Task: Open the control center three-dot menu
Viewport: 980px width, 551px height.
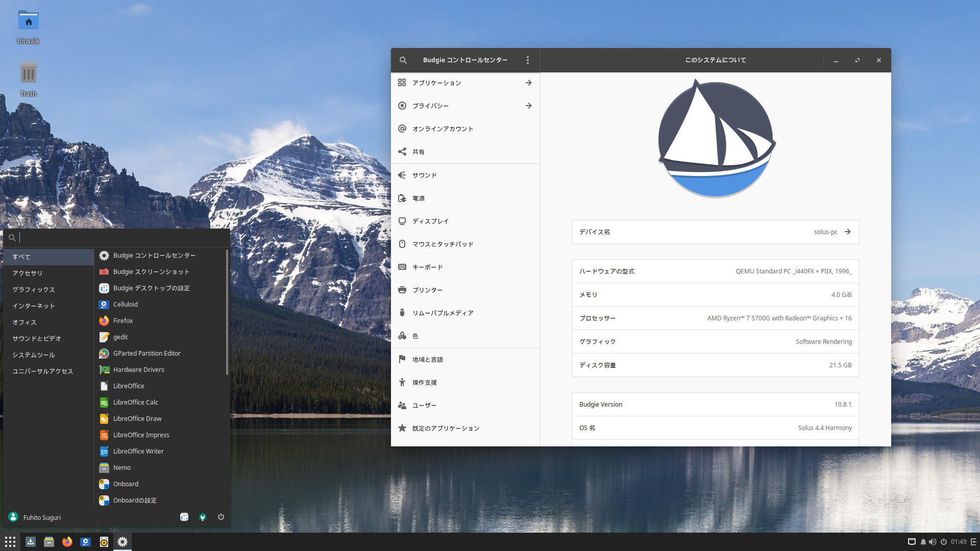Action: tap(528, 60)
